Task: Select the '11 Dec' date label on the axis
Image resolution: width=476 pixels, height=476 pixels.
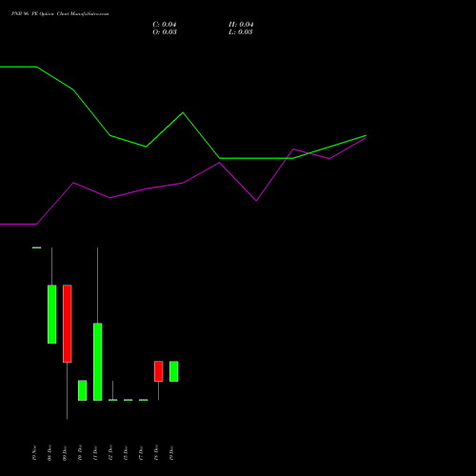Action: pyautogui.click(x=95, y=452)
